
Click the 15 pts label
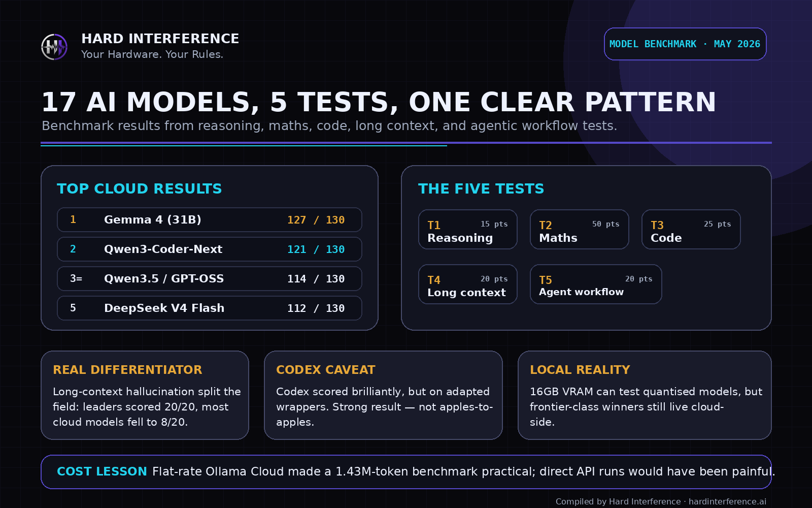pyautogui.click(x=494, y=224)
